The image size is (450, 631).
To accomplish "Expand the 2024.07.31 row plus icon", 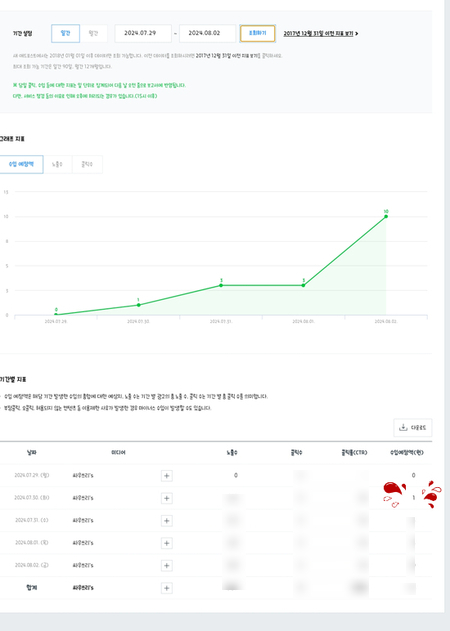I will coord(167,521).
